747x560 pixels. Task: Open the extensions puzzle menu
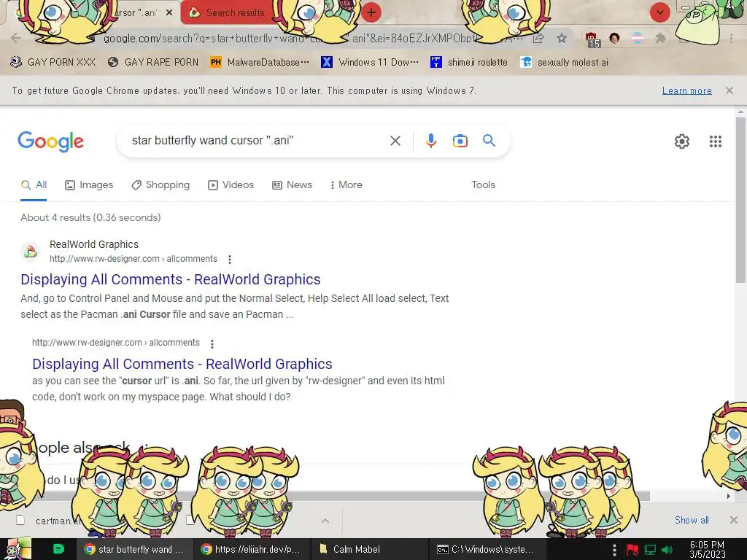tap(660, 38)
